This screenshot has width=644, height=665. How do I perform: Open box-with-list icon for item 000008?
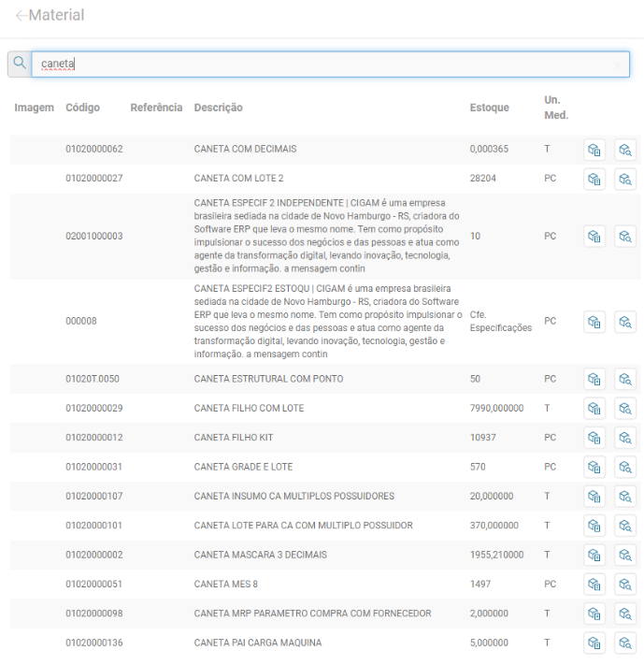[x=594, y=322]
